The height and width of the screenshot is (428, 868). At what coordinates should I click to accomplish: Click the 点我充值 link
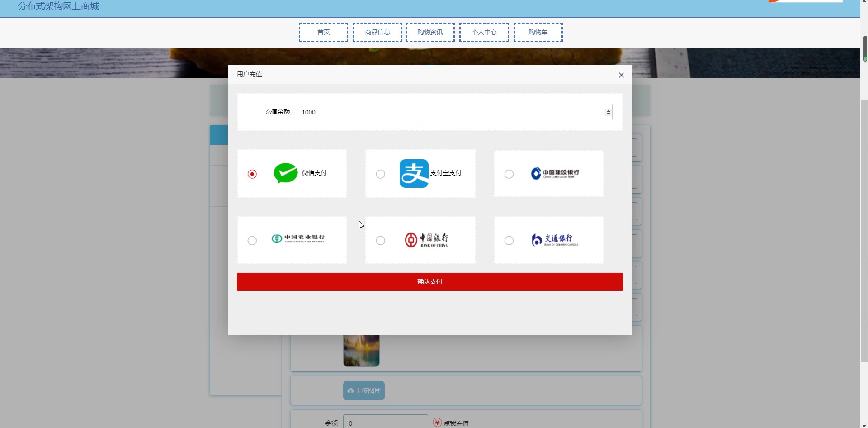[x=456, y=423]
